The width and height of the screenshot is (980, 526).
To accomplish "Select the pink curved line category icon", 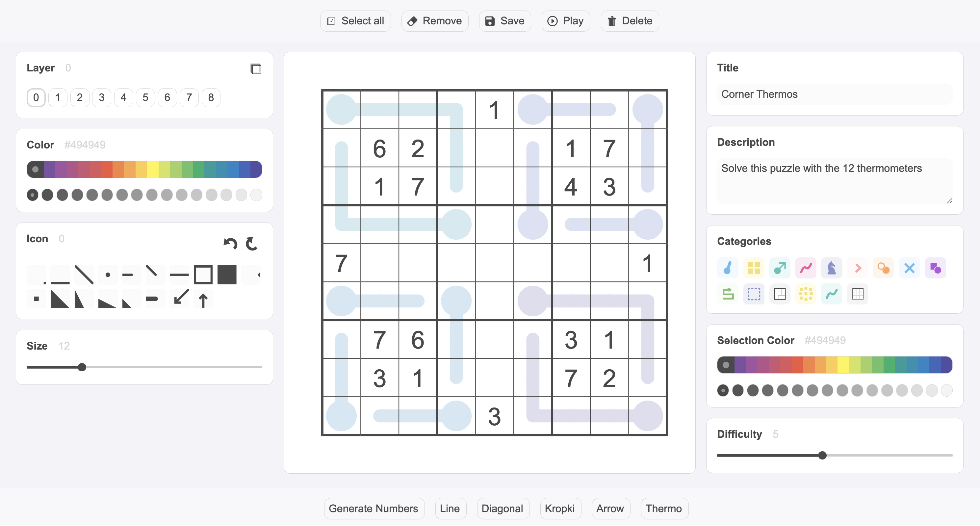I will pos(806,268).
